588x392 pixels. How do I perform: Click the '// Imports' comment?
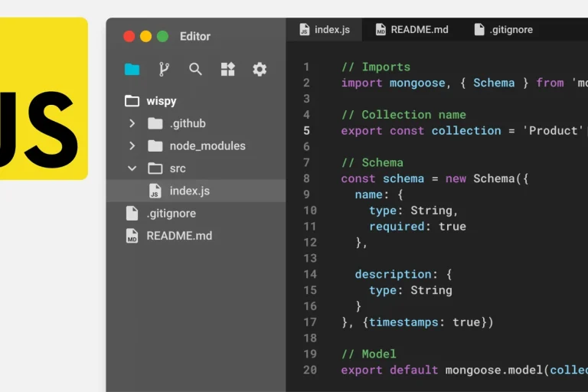pyautogui.click(x=376, y=67)
